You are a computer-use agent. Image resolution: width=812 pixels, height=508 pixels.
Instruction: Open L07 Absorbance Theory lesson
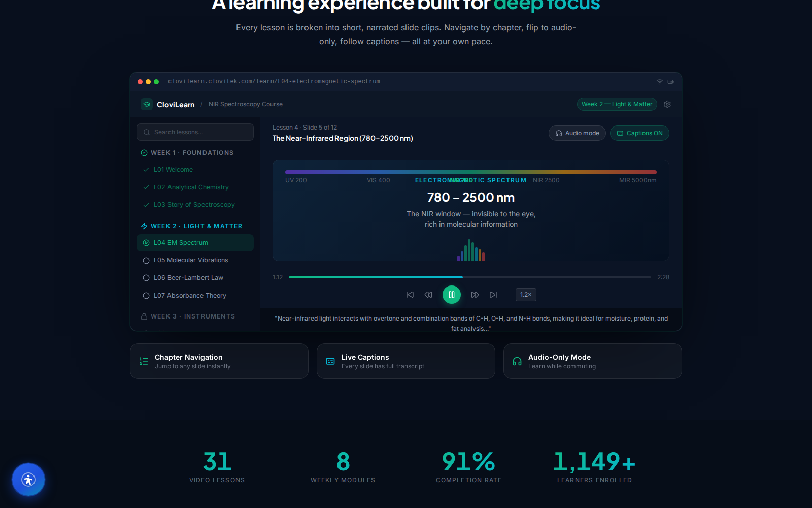195,296
